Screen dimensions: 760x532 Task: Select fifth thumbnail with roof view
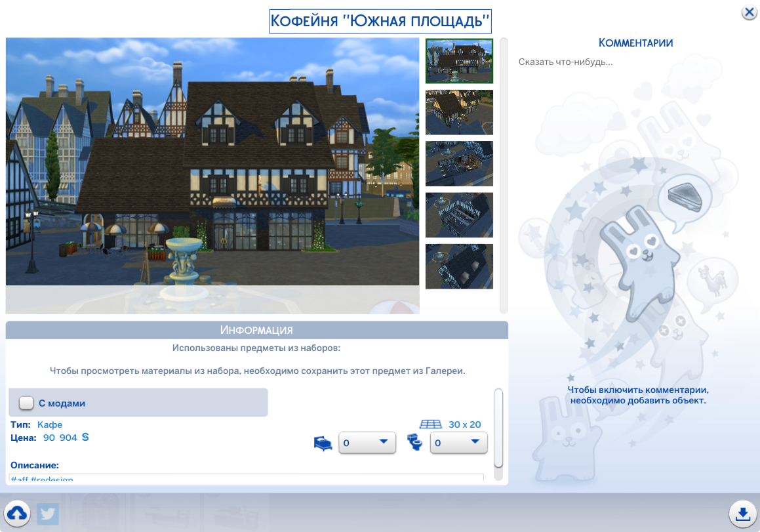(x=459, y=266)
